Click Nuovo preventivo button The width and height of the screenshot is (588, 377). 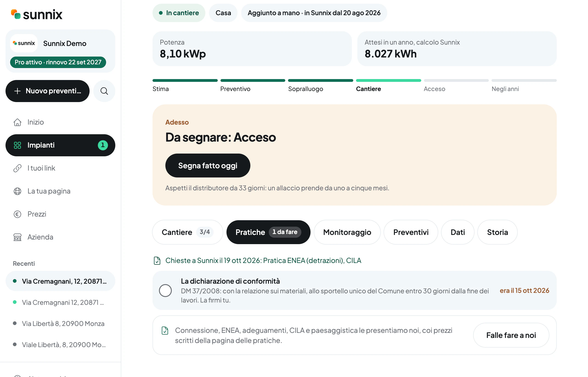pyautogui.click(x=48, y=91)
